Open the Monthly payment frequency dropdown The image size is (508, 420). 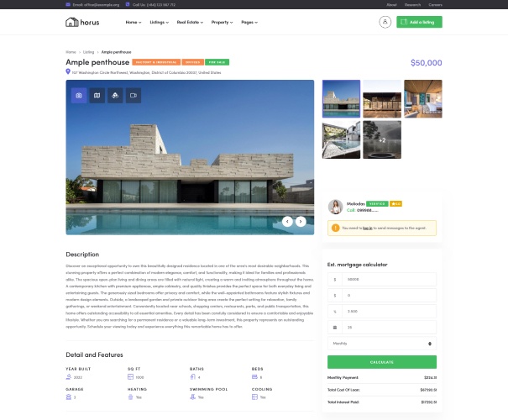coord(382,344)
